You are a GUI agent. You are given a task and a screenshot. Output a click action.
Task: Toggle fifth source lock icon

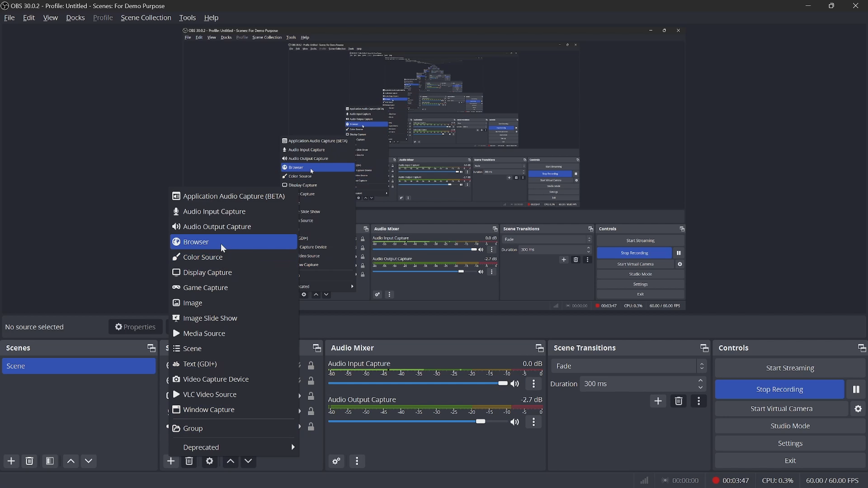311,427
